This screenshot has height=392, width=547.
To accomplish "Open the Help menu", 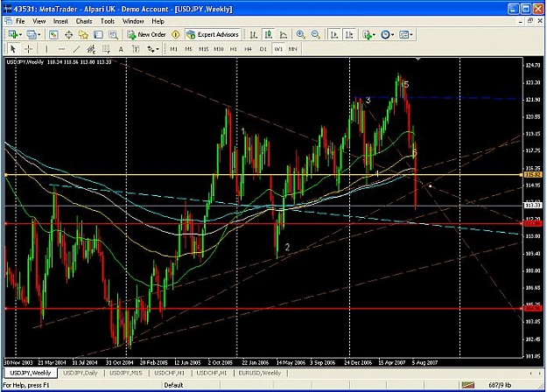I will pos(158,21).
